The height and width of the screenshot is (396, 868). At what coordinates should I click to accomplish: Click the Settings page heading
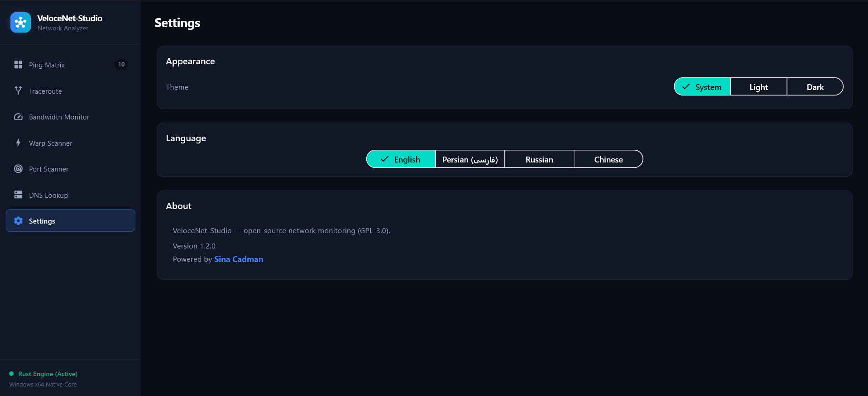(x=177, y=23)
